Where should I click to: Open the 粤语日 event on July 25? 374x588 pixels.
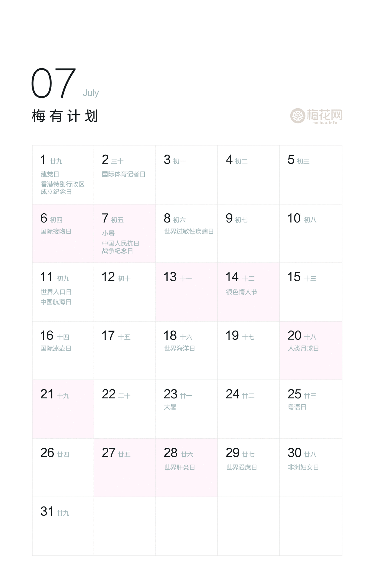[x=297, y=407]
